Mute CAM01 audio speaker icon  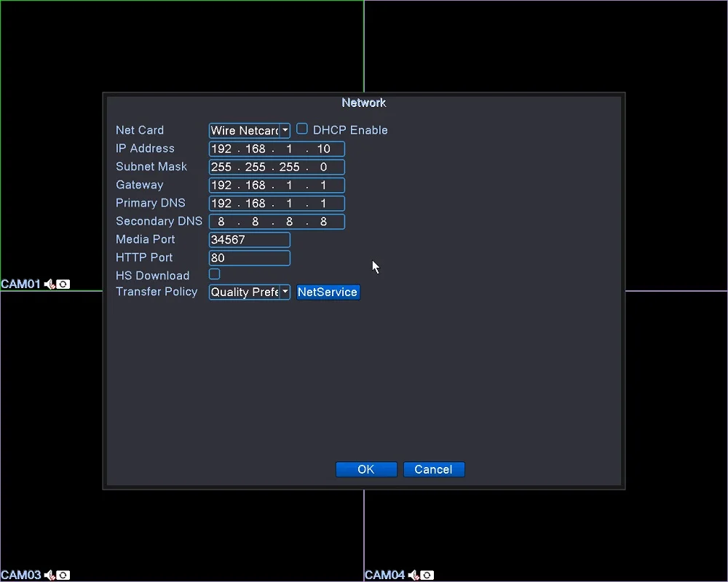coord(50,284)
